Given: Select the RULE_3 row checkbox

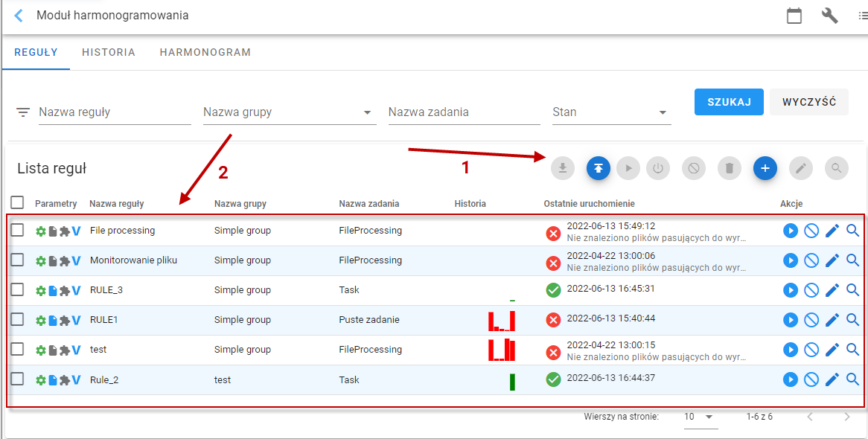Looking at the screenshot, I should pyautogui.click(x=17, y=289).
